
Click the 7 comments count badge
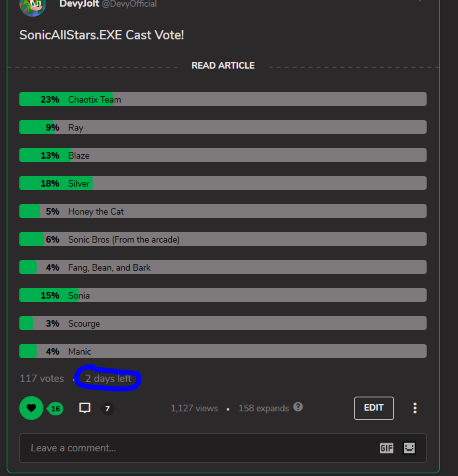(x=107, y=409)
